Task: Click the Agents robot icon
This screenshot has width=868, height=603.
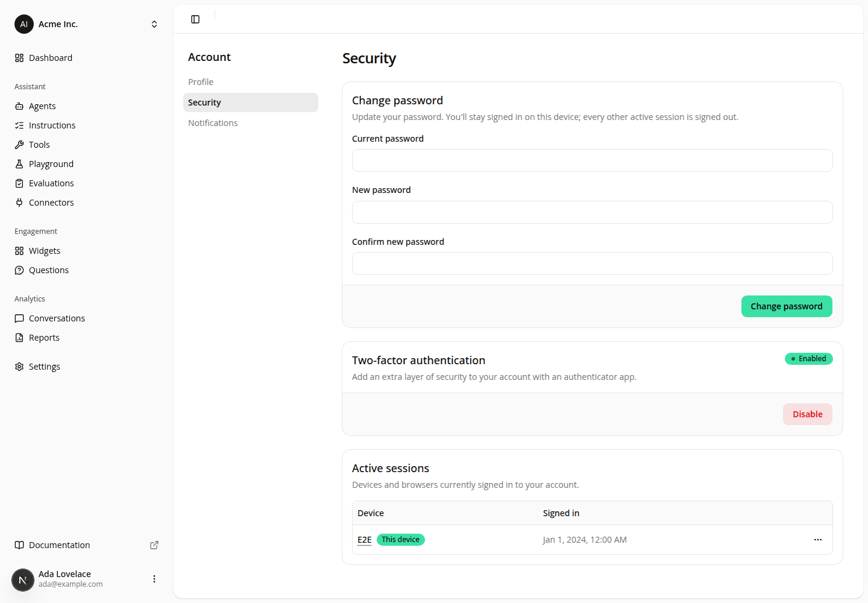Action: tap(19, 106)
